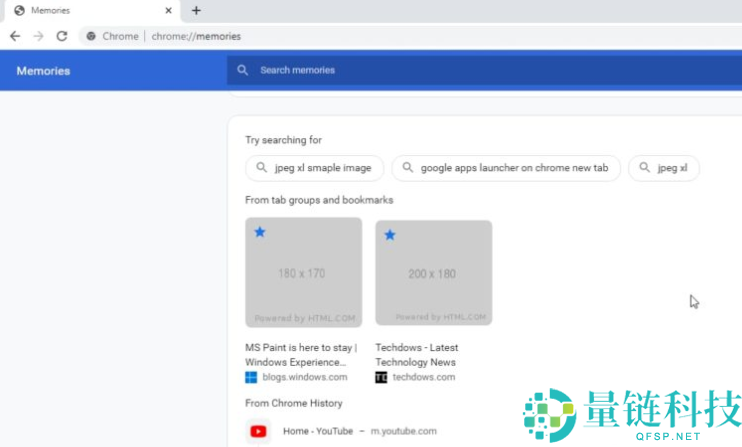The height and width of the screenshot is (447, 742).
Task: Click the browser forward arrow
Action: (x=38, y=36)
